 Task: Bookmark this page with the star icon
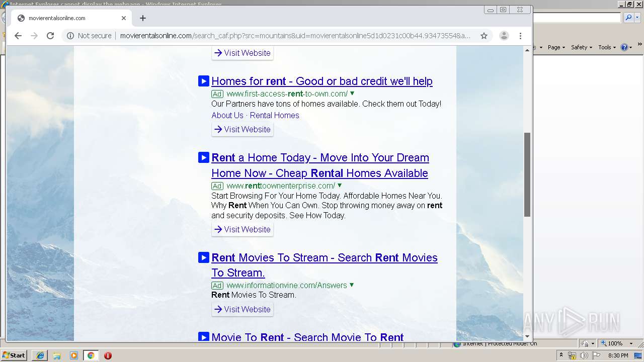point(484,36)
